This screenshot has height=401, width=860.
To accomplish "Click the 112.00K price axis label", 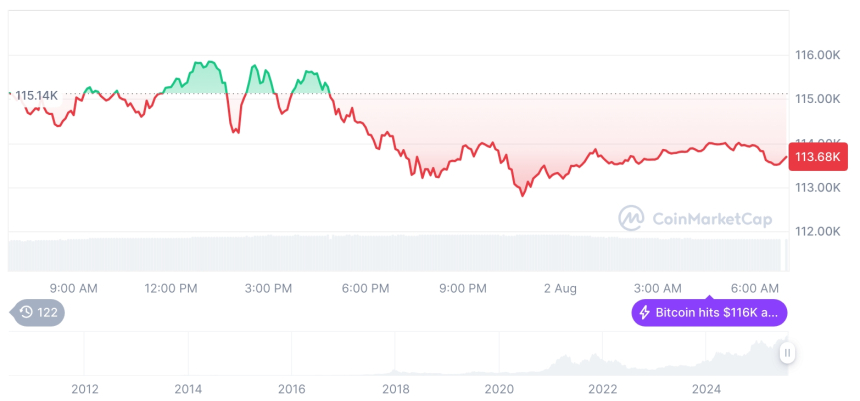I will pyautogui.click(x=815, y=231).
